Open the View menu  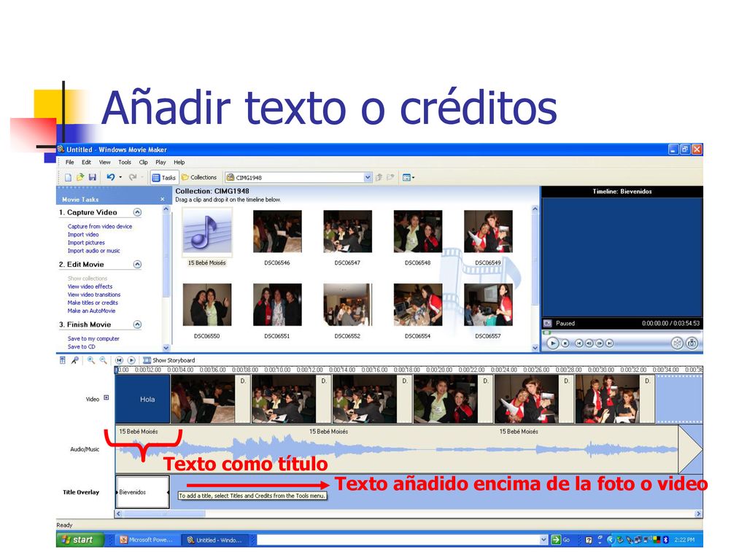(x=104, y=162)
